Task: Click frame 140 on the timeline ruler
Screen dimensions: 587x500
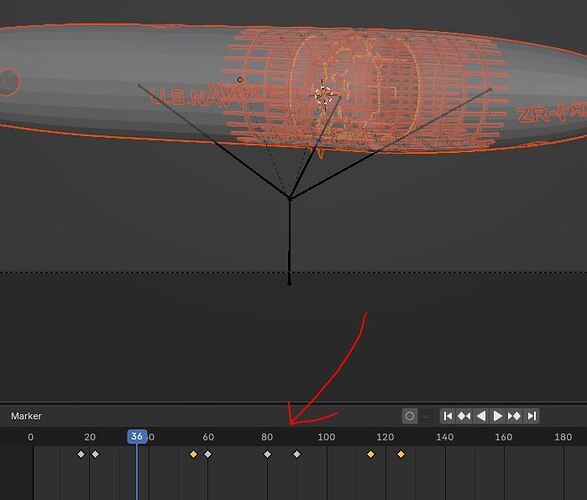Action: coord(445,437)
